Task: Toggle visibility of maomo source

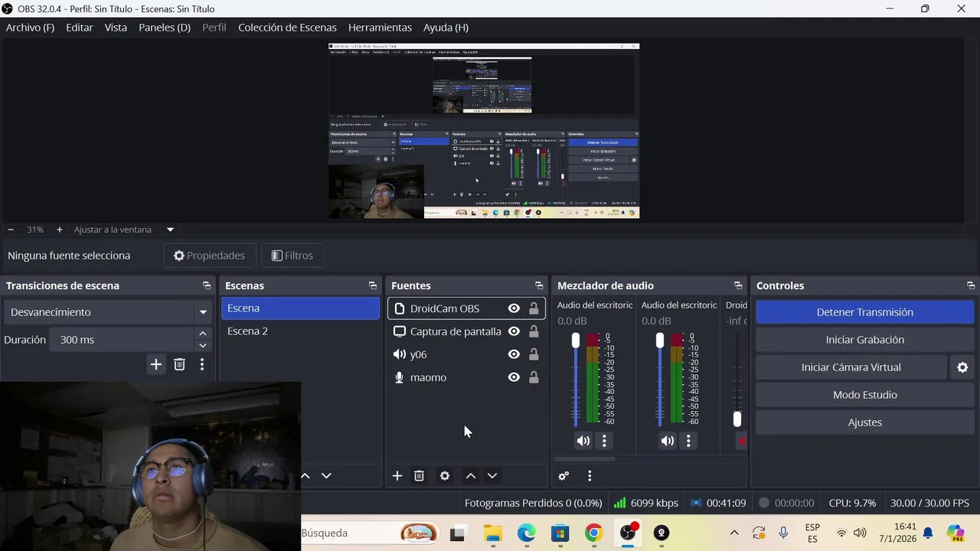Action: pyautogui.click(x=514, y=377)
